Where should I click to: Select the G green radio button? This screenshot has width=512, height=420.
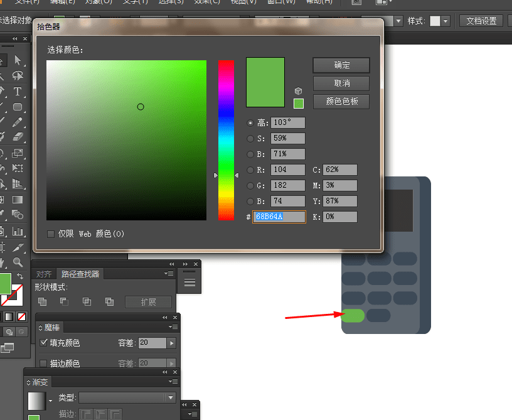[250, 186]
